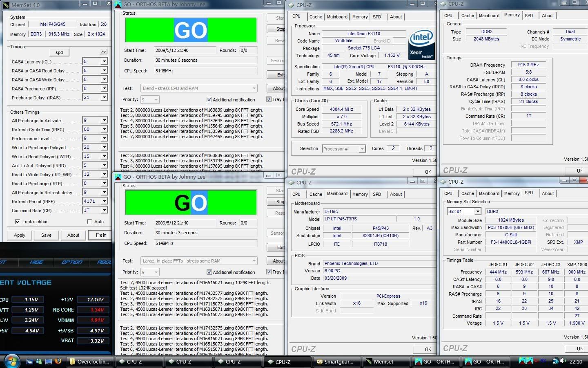Click HIDE in the Smartguardian voltage panel

pyautogui.click(x=36, y=262)
